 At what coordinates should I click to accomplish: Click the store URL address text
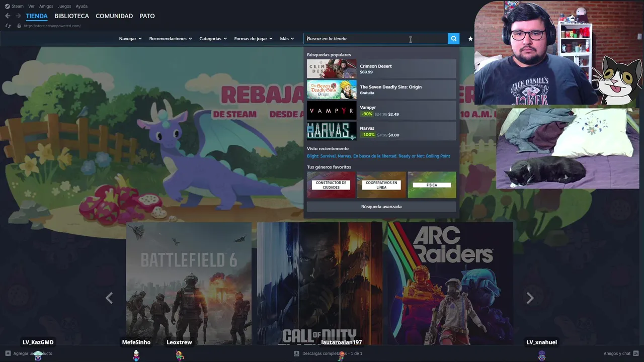click(x=52, y=26)
